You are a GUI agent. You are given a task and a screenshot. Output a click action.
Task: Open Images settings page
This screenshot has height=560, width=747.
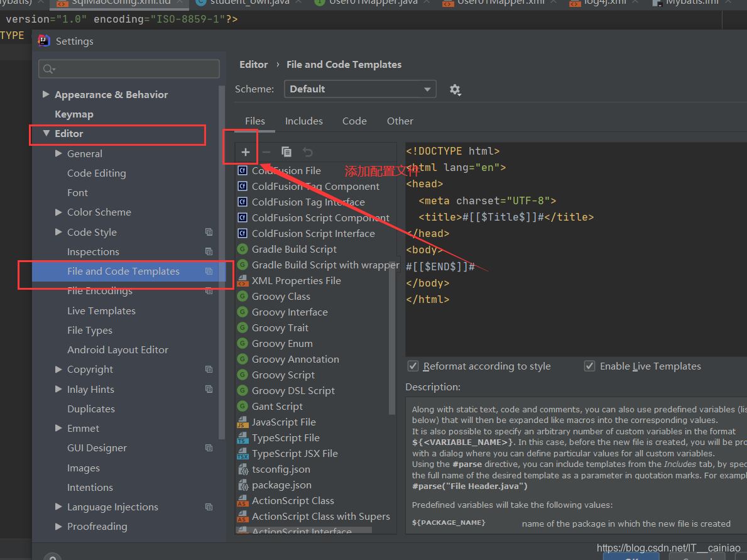[84, 468]
